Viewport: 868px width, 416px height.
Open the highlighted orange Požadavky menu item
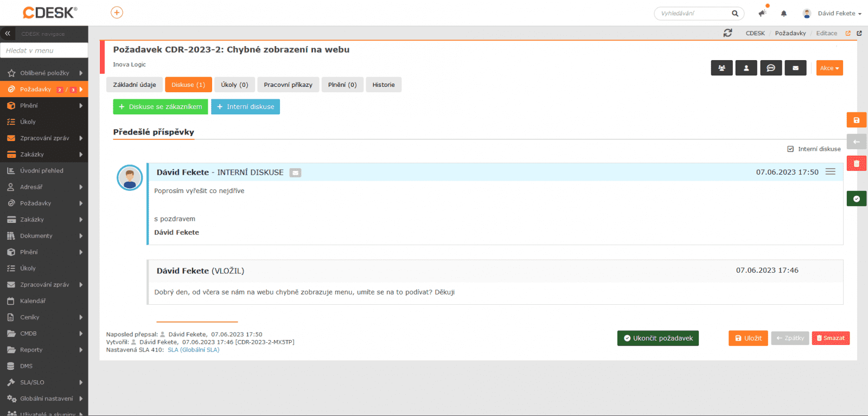coord(44,89)
